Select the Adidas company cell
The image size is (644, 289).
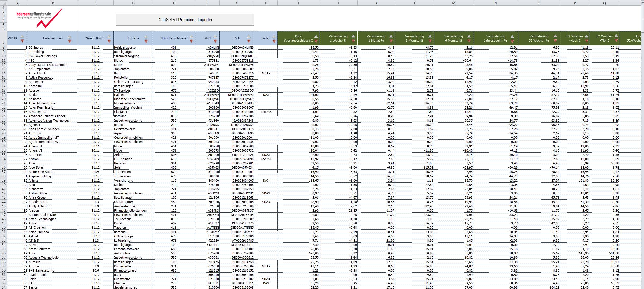click(x=53, y=95)
